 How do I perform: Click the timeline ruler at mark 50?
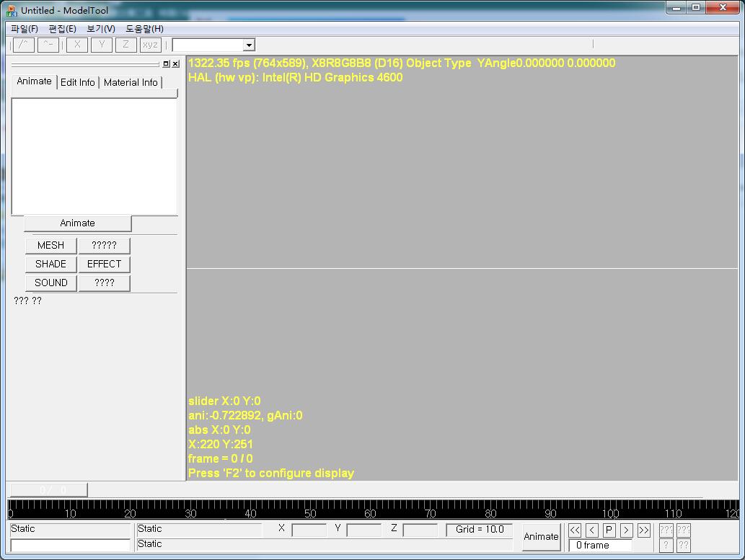coord(310,509)
